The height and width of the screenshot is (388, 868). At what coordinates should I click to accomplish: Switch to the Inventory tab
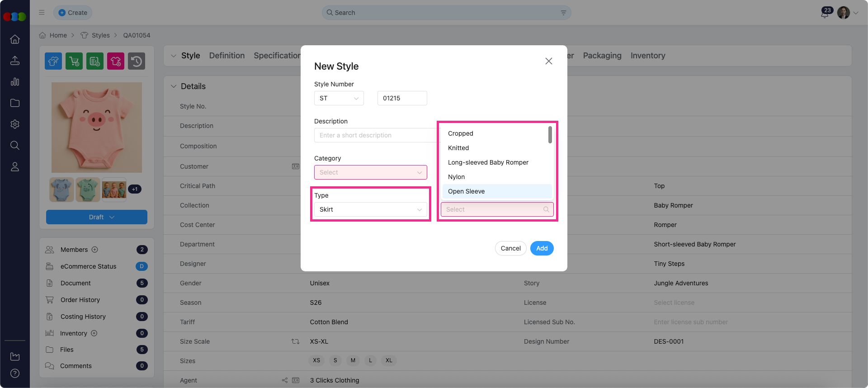pyautogui.click(x=648, y=56)
